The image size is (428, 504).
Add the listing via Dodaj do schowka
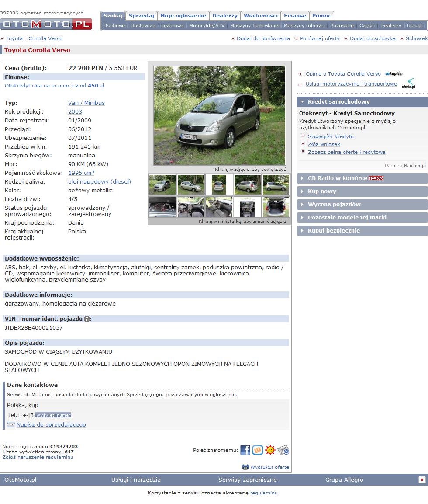[373, 38]
